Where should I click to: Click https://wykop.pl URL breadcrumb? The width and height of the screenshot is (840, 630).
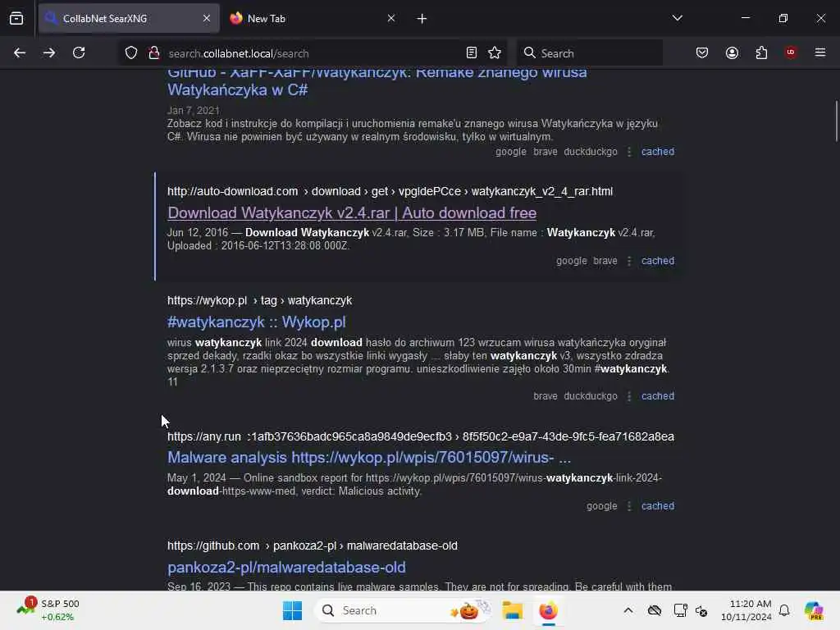click(x=260, y=300)
